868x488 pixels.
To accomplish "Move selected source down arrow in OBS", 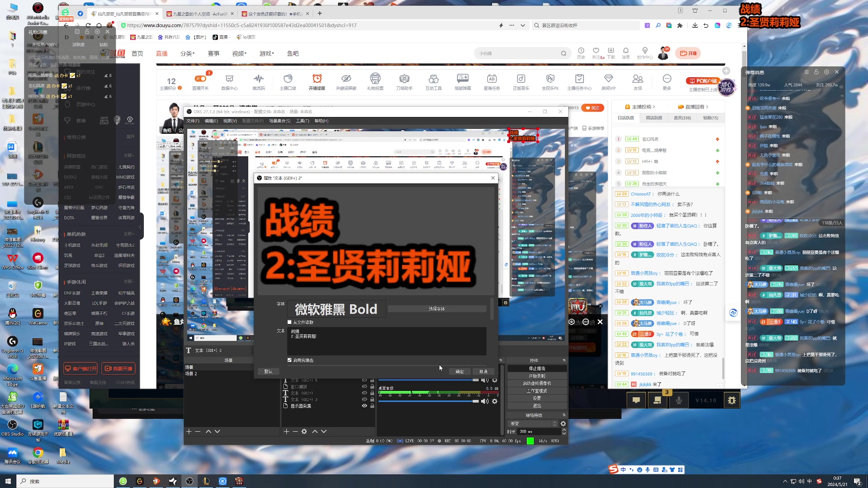I will click(324, 432).
